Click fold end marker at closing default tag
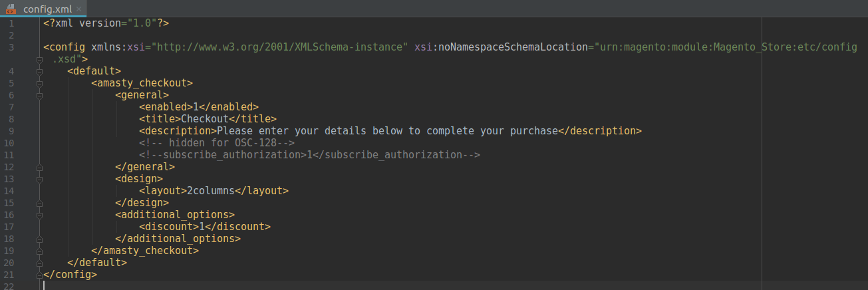Viewport: 868px width, 290px height. [39, 263]
